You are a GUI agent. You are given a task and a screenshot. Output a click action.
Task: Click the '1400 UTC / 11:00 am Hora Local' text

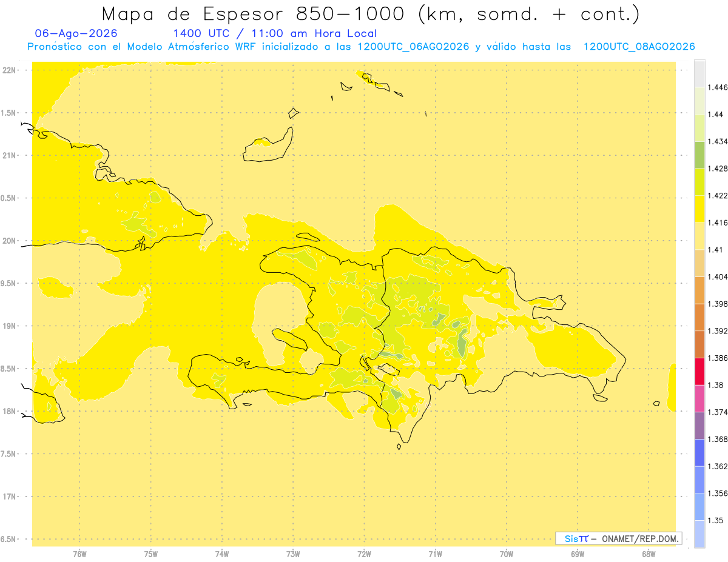click(275, 33)
